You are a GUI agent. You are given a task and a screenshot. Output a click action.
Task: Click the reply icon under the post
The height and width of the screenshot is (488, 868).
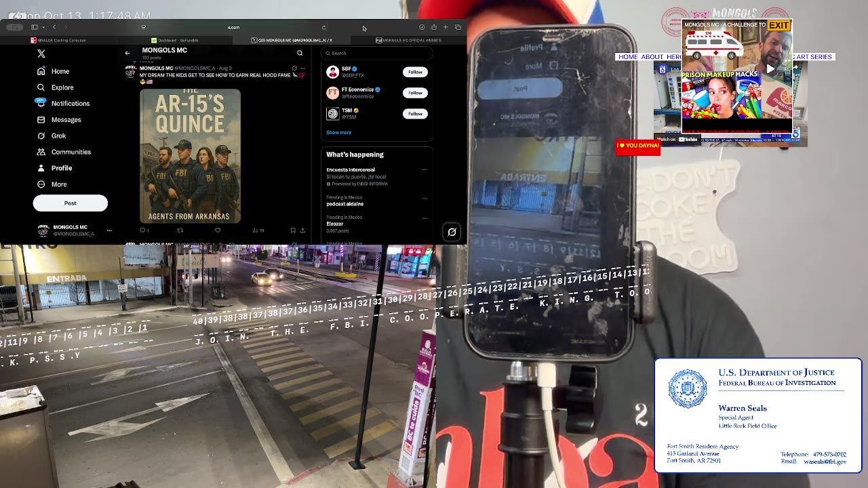pyautogui.click(x=144, y=230)
